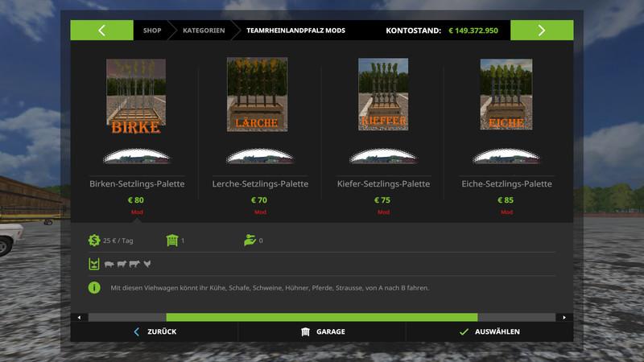This screenshot has width=644, height=362.
Task: Click the daily upkeep cost coin icon
Action: [95, 240]
